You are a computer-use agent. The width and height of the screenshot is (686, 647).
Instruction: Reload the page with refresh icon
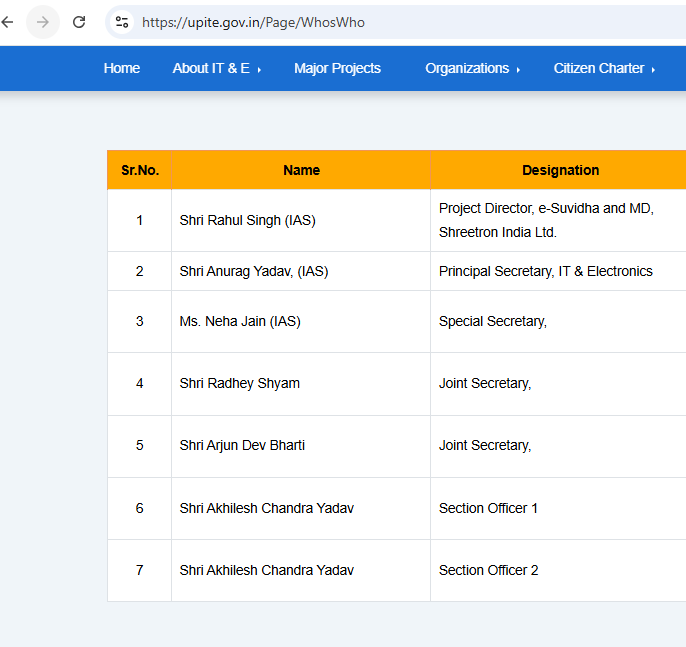(x=79, y=22)
